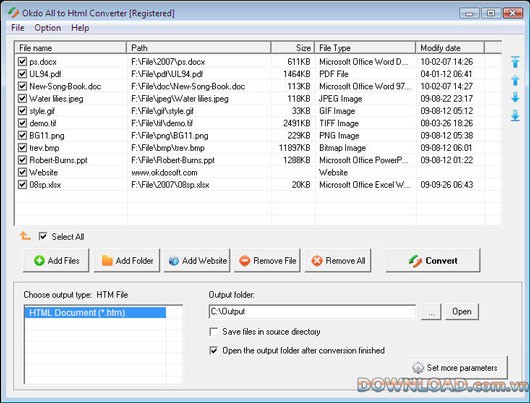530x403 pixels.
Task: Click the 04-01-12 06:41 date cell
Action: (447, 74)
